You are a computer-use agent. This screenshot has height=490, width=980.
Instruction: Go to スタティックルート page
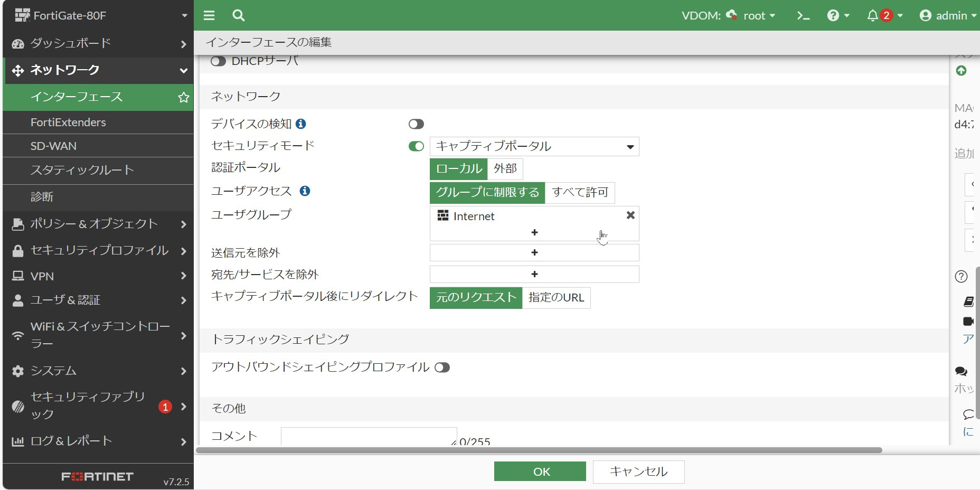pyautogui.click(x=82, y=170)
